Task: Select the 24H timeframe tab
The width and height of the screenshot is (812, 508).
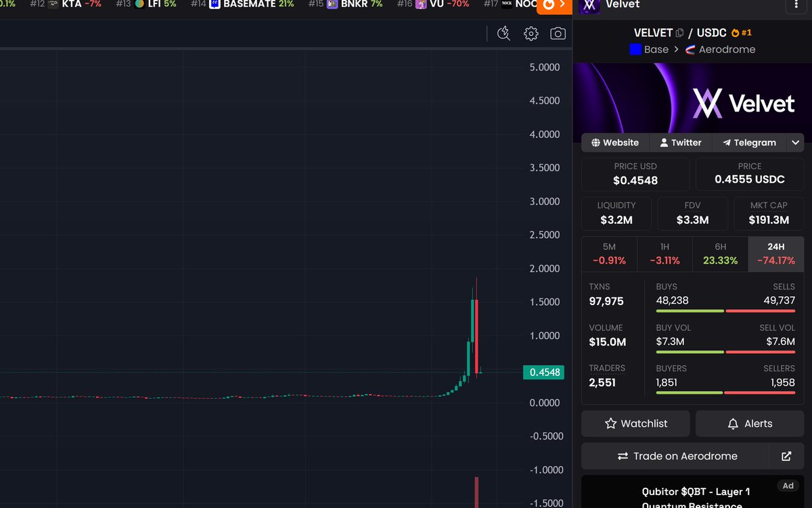Action: [776, 254]
